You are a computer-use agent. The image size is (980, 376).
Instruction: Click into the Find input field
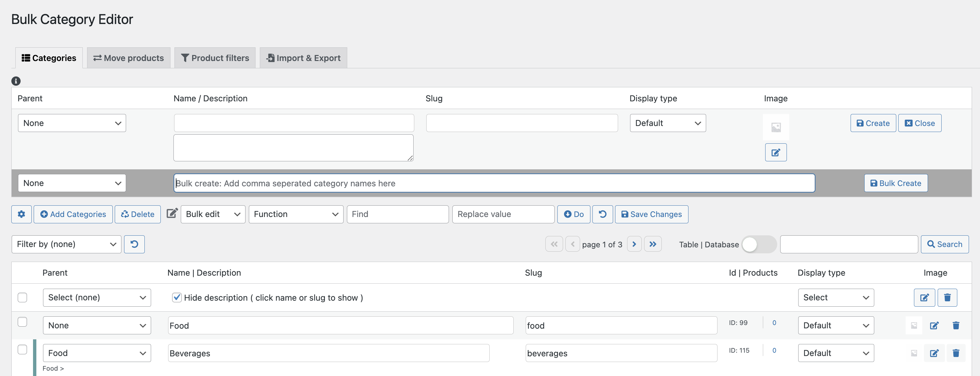click(397, 214)
